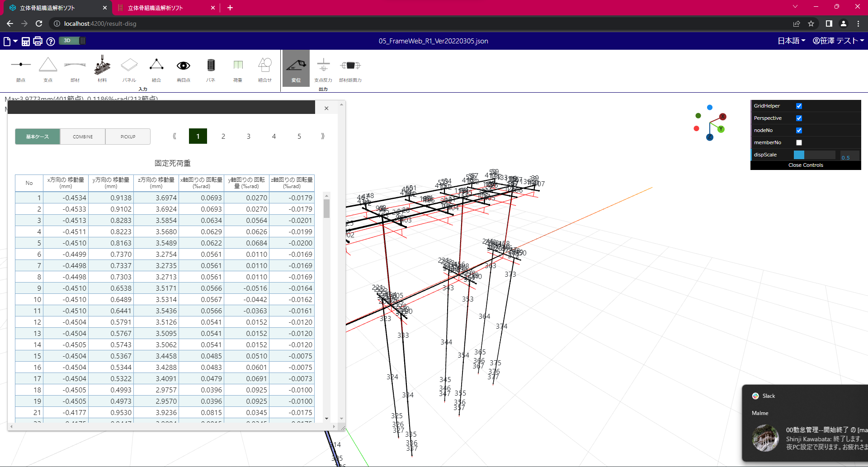Uncheck the GridHelper checkbox
The width and height of the screenshot is (868, 467).
[799, 106]
